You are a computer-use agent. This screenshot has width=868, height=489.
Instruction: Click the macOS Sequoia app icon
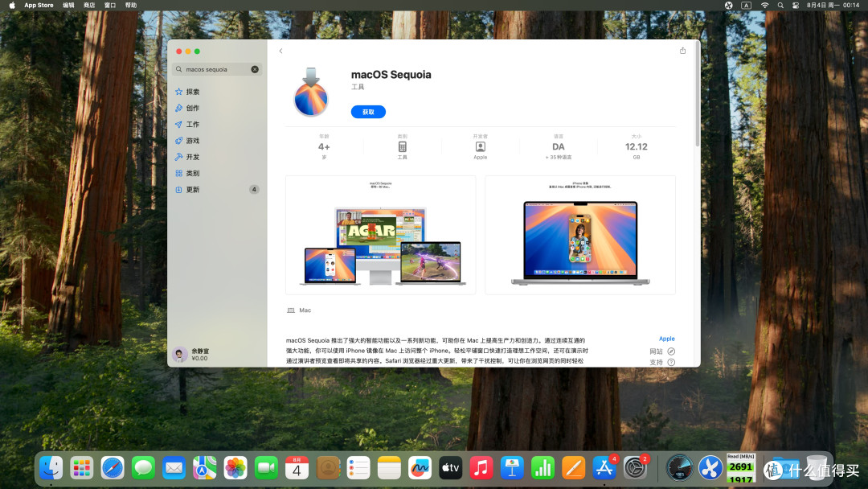coord(311,92)
